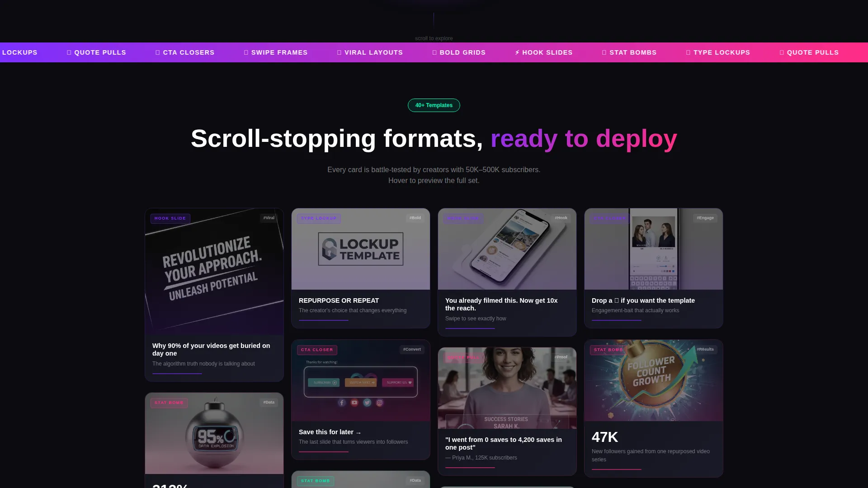Click '— Priya M., 125K subscribers'
868x488 pixels.
pos(481,458)
